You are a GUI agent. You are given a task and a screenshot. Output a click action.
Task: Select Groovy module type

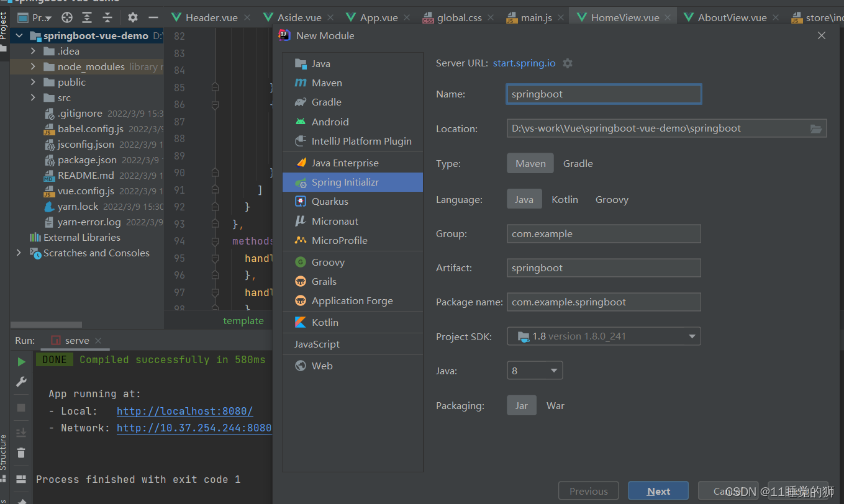pyautogui.click(x=352, y=262)
